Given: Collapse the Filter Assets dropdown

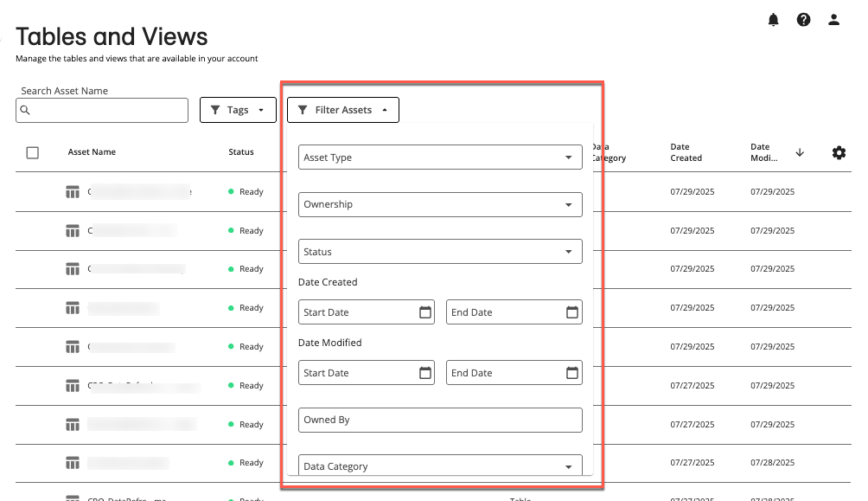Looking at the screenshot, I should [x=342, y=110].
